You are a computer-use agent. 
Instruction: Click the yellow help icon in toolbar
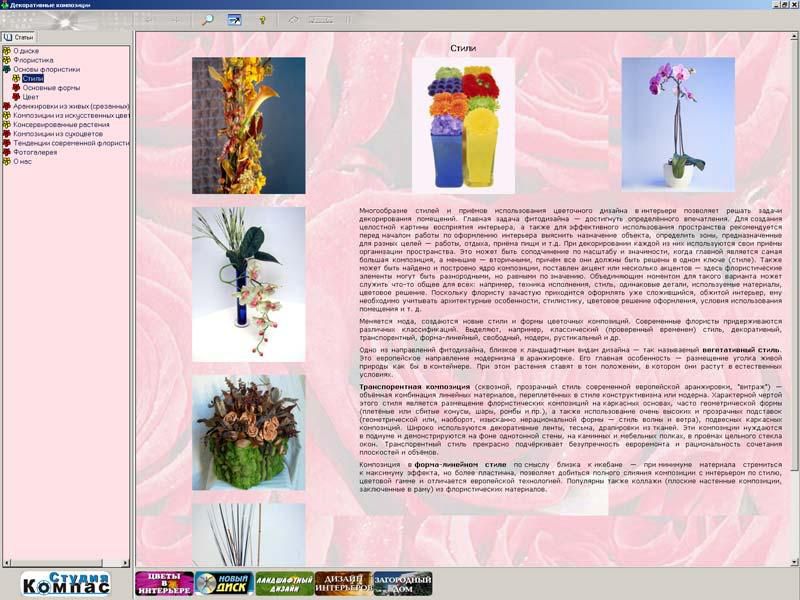[263, 19]
